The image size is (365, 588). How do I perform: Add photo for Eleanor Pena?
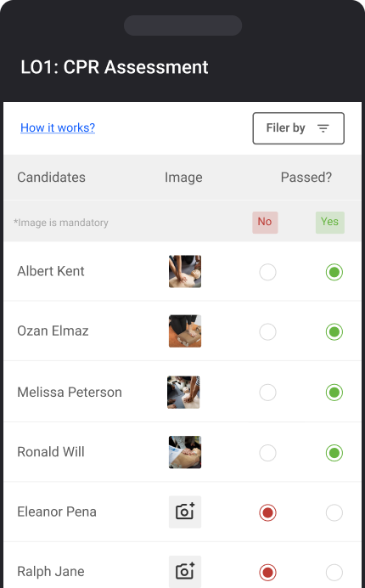pos(185,512)
